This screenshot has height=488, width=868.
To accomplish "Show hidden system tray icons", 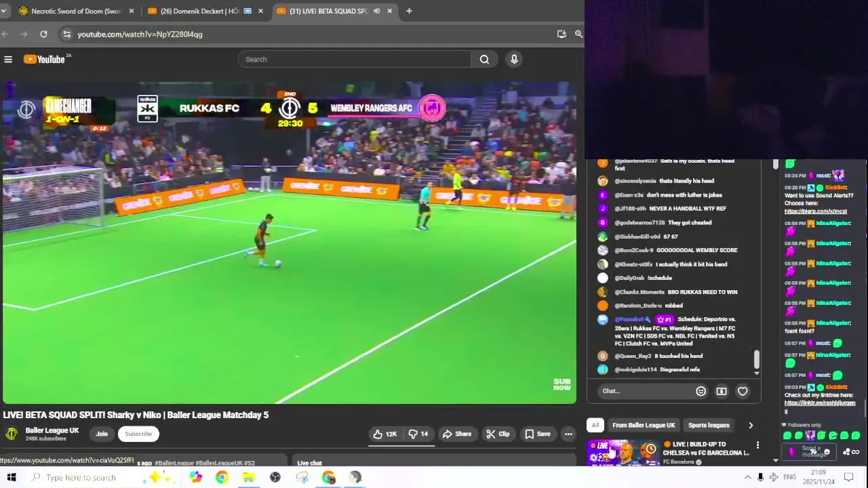I will (747, 477).
